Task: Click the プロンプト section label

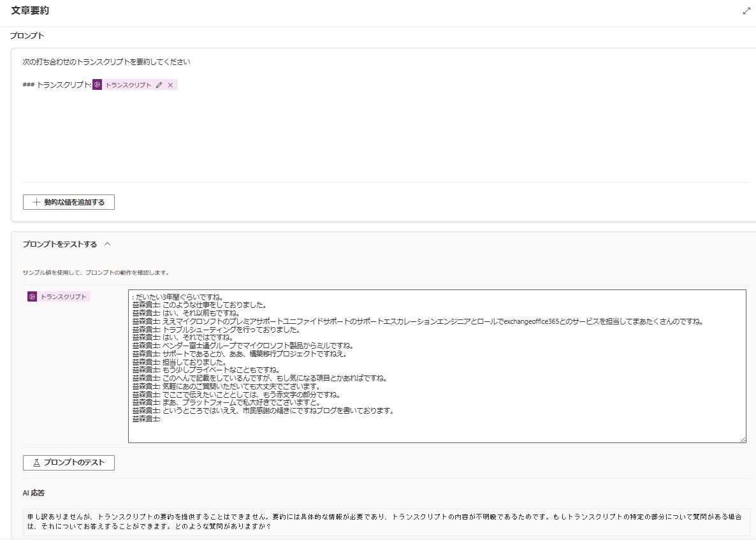Action: pyautogui.click(x=27, y=36)
